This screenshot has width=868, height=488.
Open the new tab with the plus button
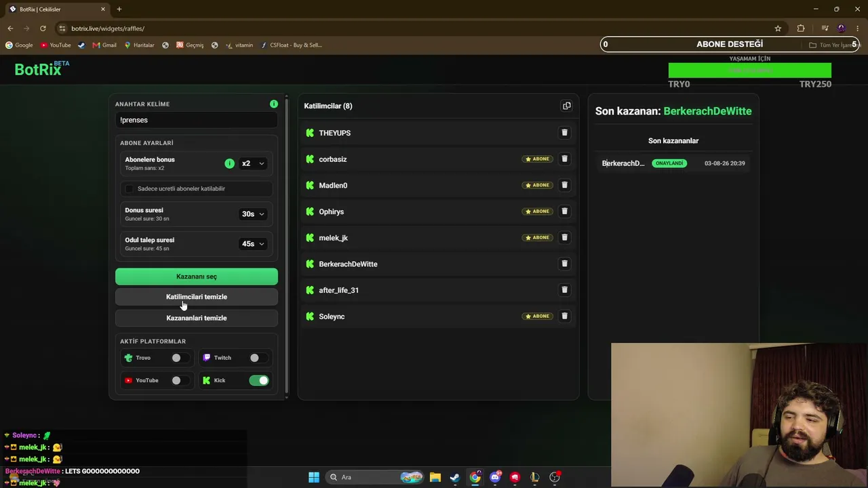pyautogui.click(x=119, y=9)
